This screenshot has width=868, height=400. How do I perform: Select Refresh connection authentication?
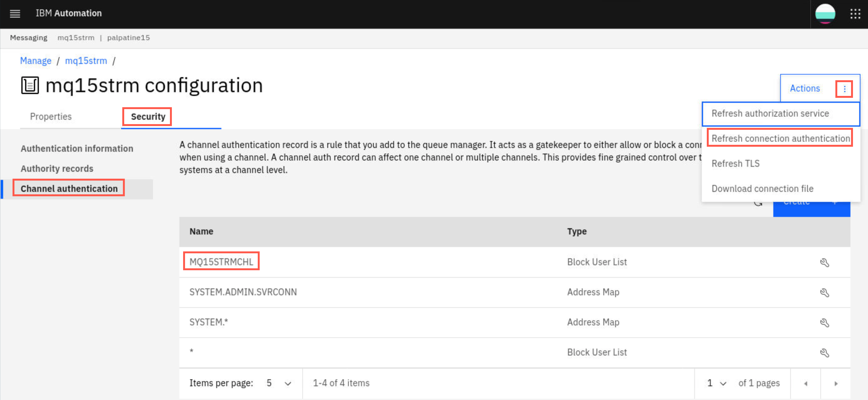(781, 139)
